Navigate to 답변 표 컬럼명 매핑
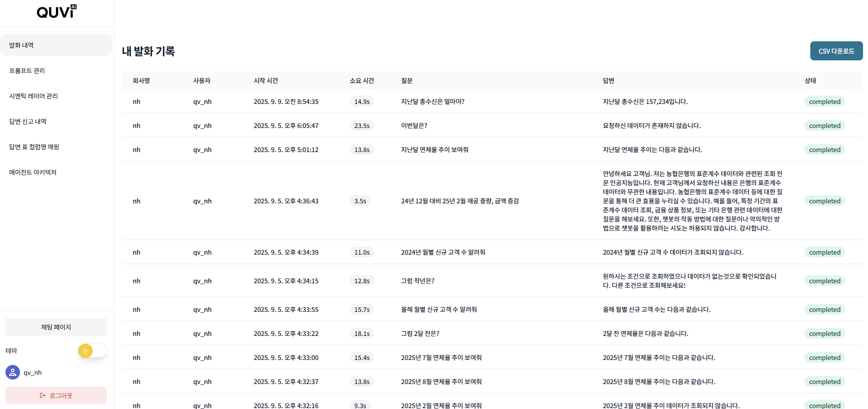This screenshot has height=409, width=868. click(34, 147)
